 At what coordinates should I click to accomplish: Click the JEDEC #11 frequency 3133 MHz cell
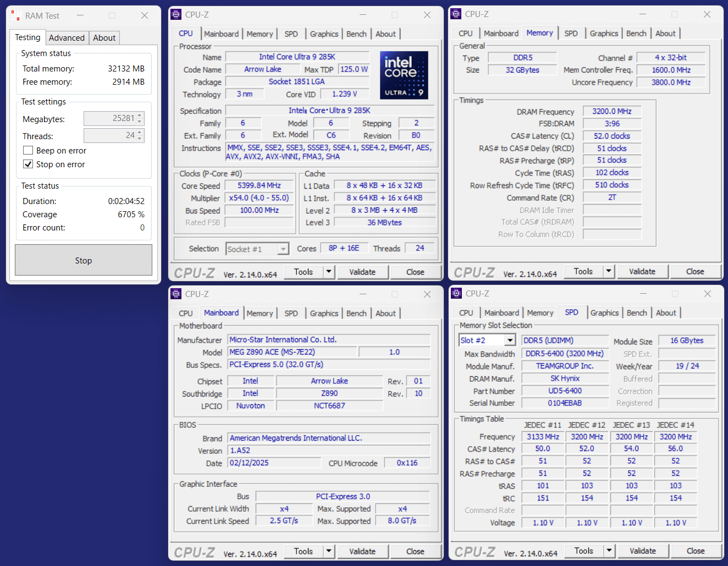click(x=543, y=437)
